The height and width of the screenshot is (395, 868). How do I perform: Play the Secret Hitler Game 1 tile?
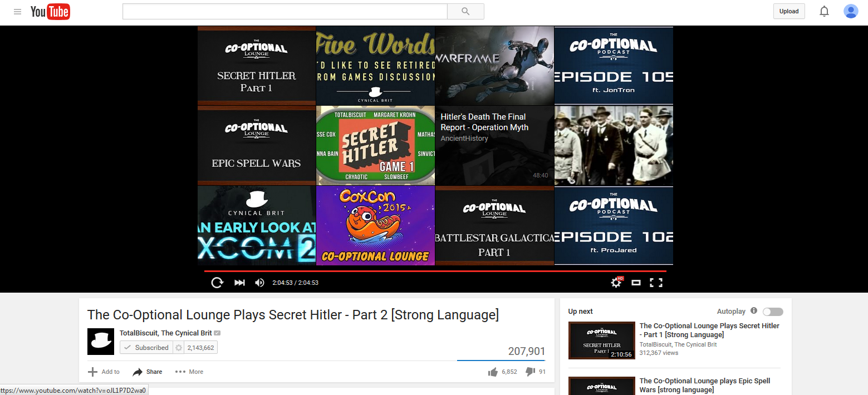[x=375, y=146]
